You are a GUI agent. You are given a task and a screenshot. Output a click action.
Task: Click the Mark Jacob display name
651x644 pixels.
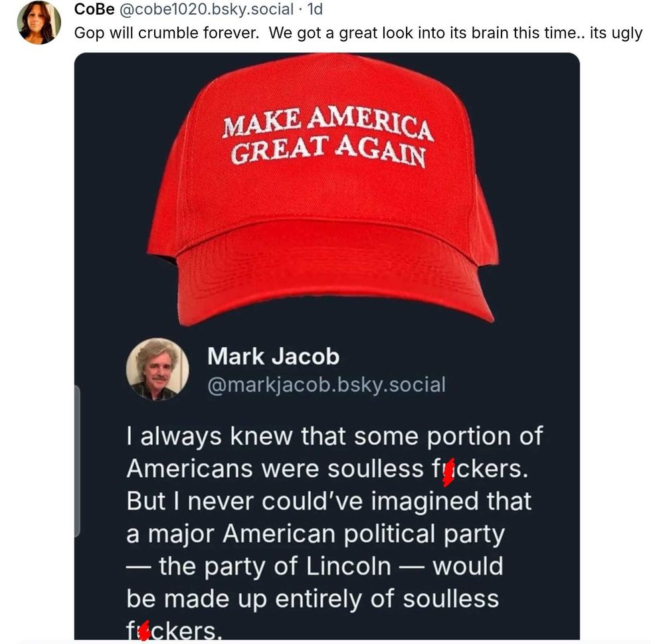click(x=273, y=357)
